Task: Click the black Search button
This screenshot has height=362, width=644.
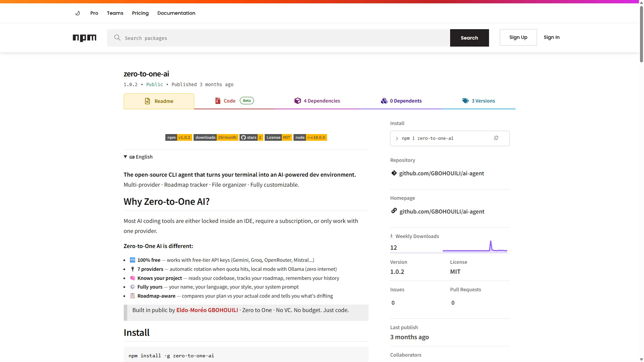Action: click(470, 38)
